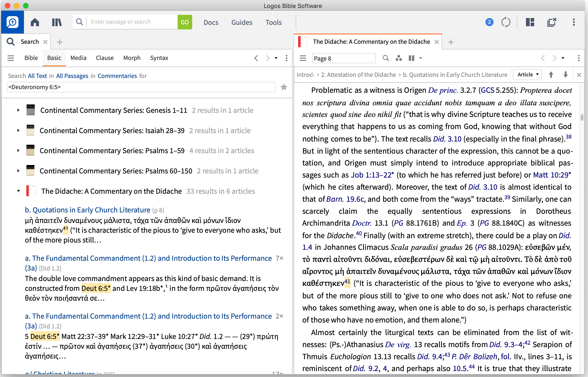Open the Didache panel hamburger menu
588x377 pixels.
coord(303,58)
